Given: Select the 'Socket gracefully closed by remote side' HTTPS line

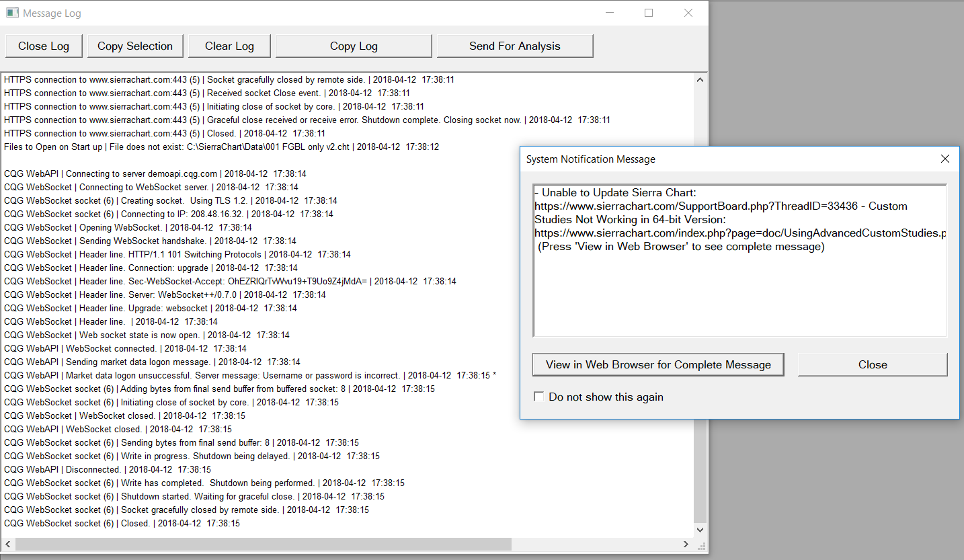Looking at the screenshot, I should coord(229,79).
